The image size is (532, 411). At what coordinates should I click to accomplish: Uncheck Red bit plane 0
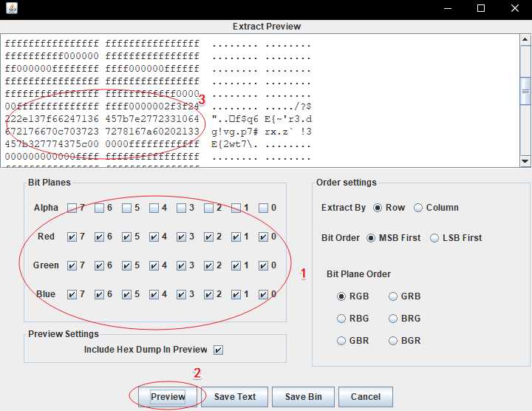click(263, 237)
